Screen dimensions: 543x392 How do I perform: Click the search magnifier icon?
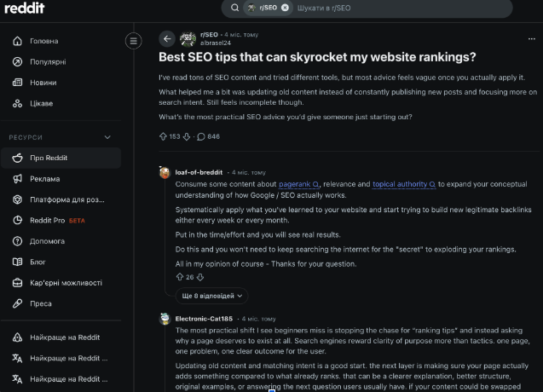pyautogui.click(x=234, y=8)
